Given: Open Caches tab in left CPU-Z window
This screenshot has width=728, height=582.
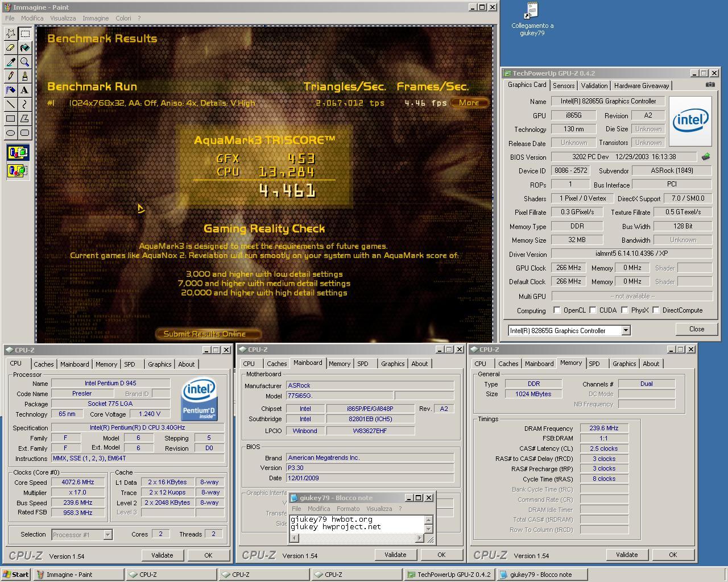Looking at the screenshot, I should pyautogui.click(x=44, y=364).
